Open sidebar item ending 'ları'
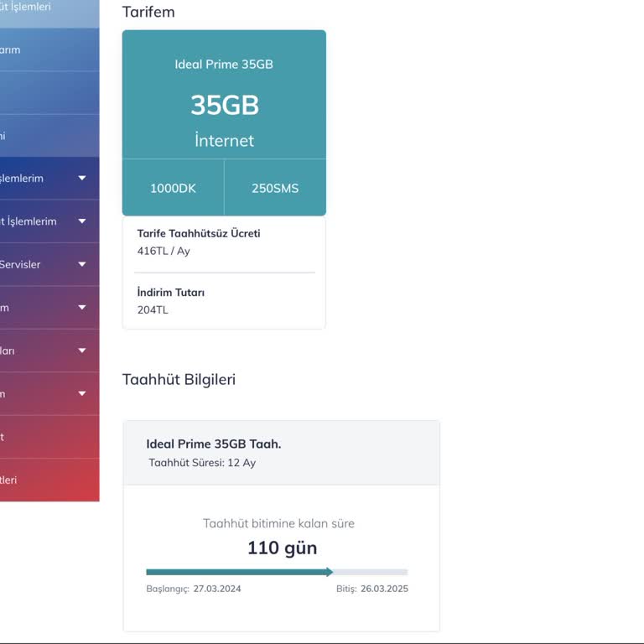The height and width of the screenshot is (644, 644). tap(49, 351)
